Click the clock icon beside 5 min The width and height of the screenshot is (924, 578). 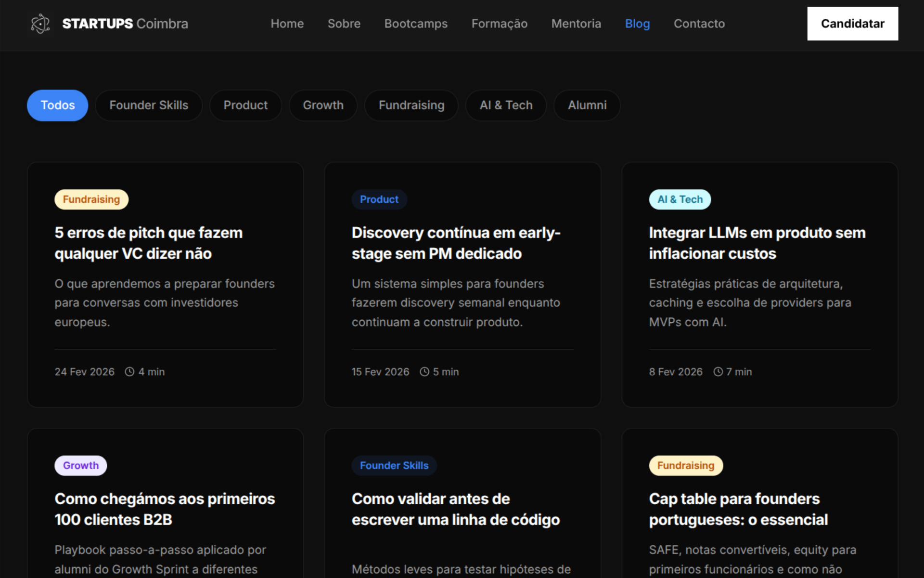pos(424,372)
